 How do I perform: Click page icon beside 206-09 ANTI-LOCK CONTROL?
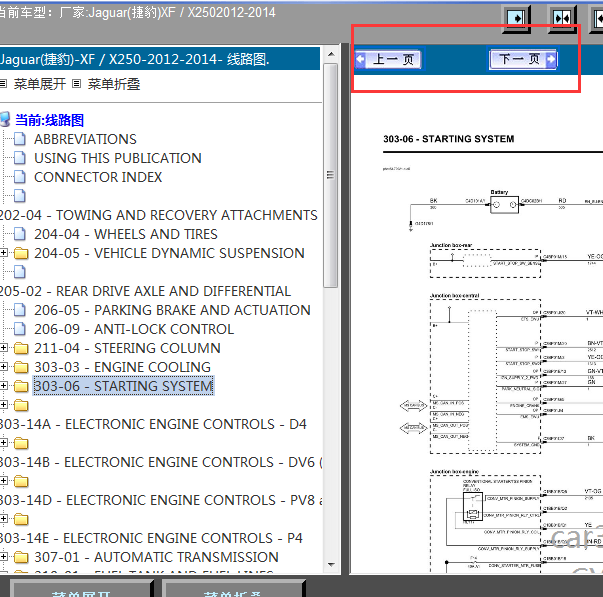[20, 329]
